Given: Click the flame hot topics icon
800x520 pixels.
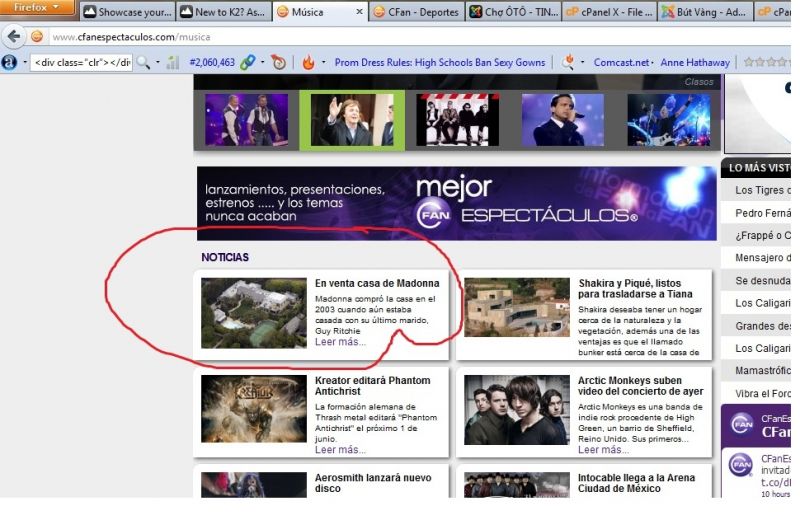Looking at the screenshot, I should [x=308, y=62].
